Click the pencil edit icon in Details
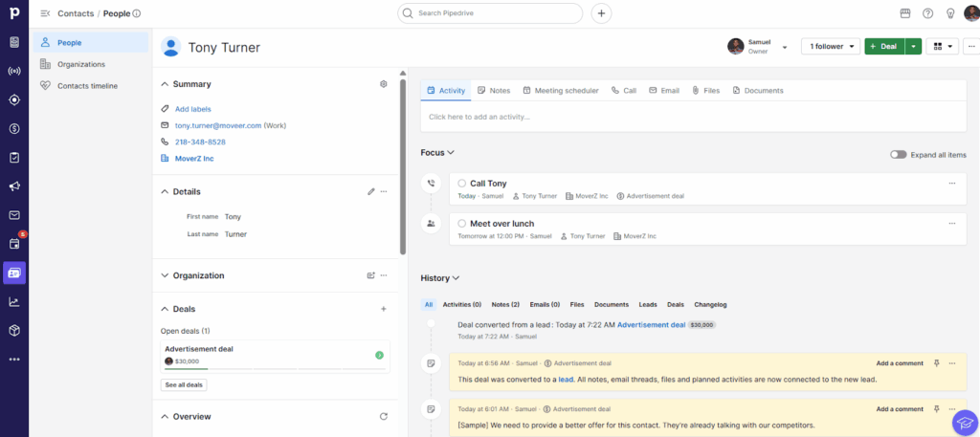The image size is (980, 437). pos(371,191)
